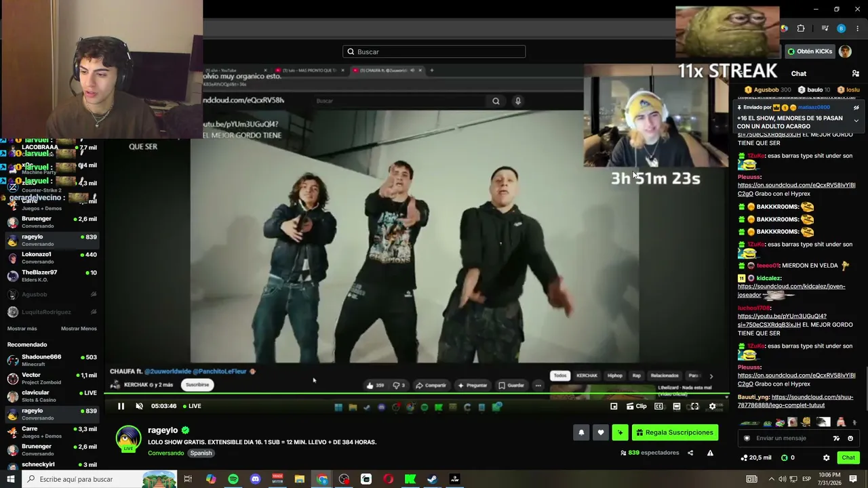
Task: Show more followed channels via Mostrar más
Action: coord(22,329)
